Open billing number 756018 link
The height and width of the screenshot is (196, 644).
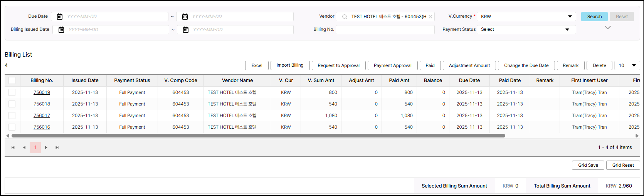(42, 104)
